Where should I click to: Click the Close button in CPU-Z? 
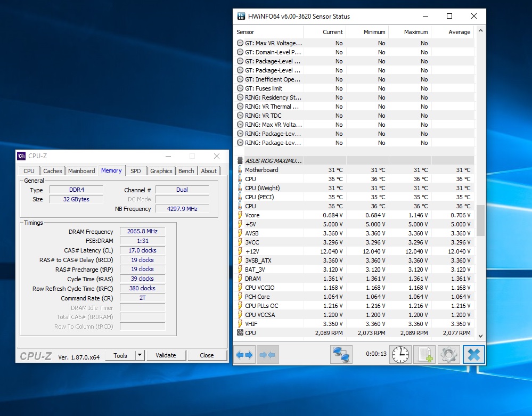207,355
